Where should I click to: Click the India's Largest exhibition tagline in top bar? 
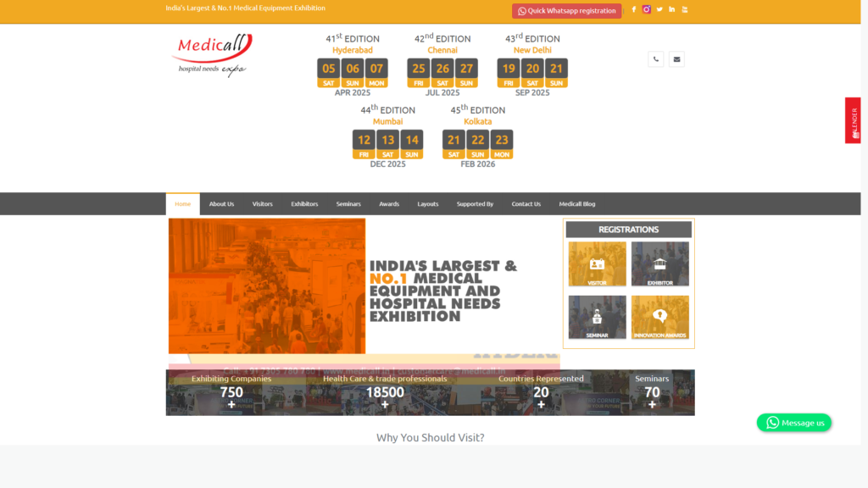click(x=245, y=8)
